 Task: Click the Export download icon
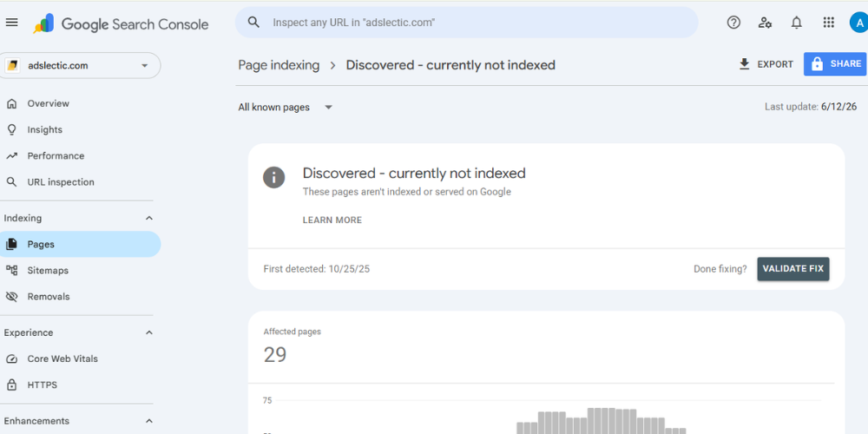click(x=744, y=64)
